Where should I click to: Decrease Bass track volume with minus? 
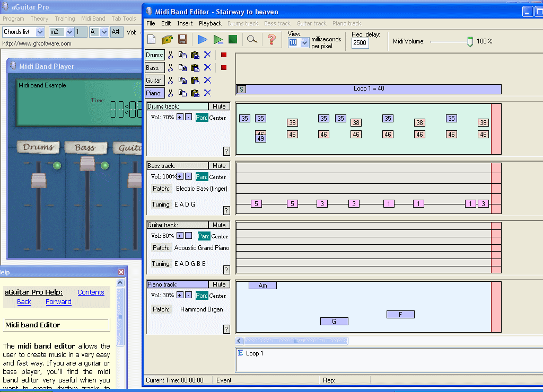188,176
